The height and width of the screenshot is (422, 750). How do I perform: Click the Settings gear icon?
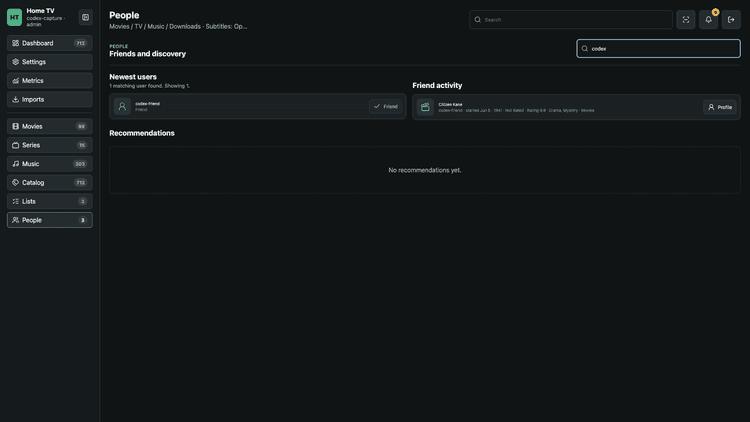(15, 62)
